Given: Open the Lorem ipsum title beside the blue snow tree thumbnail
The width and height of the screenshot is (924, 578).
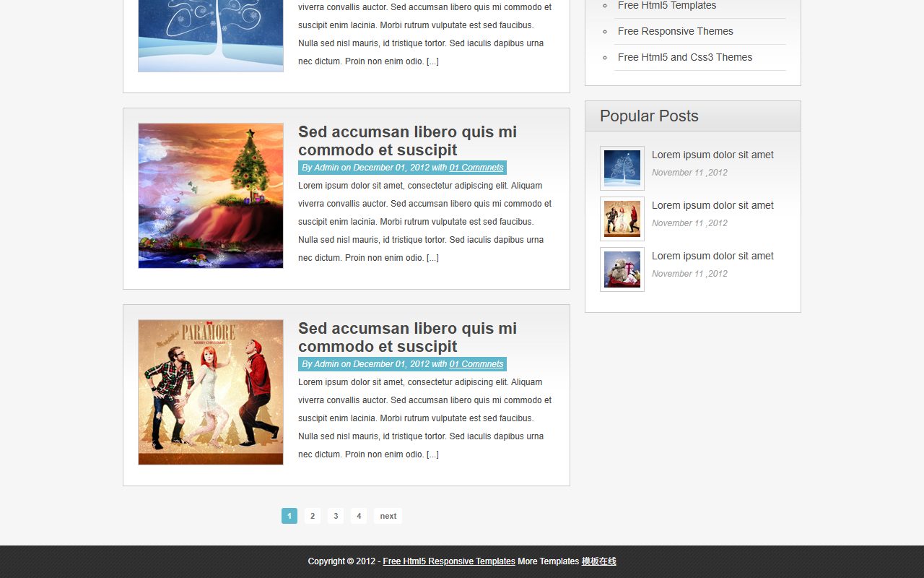Looking at the screenshot, I should (712, 155).
